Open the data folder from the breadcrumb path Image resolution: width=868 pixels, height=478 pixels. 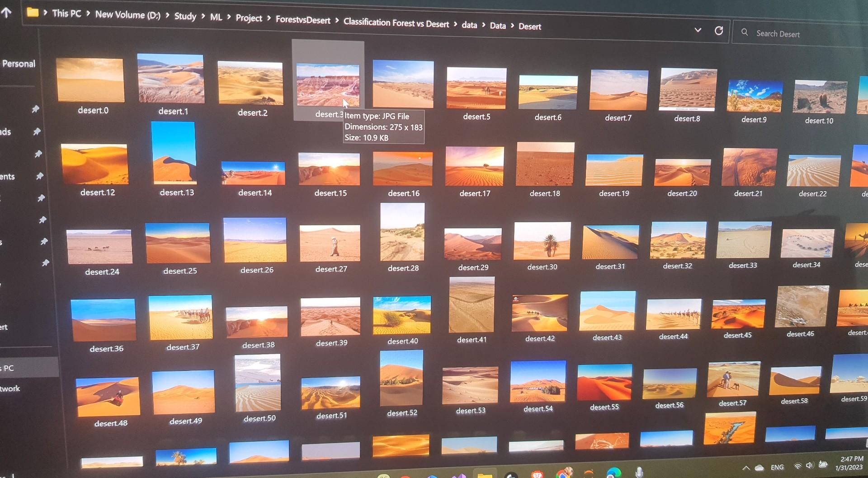point(469,25)
